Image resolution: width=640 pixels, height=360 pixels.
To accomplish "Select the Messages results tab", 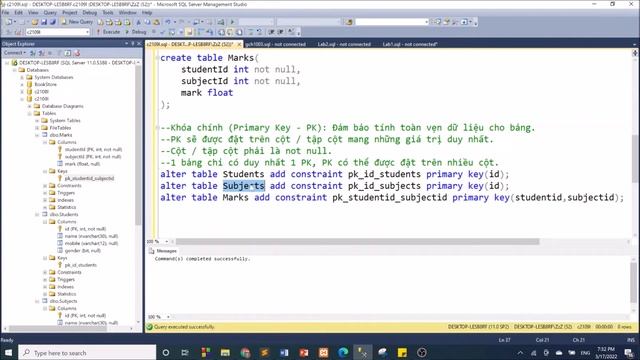I will (x=163, y=251).
